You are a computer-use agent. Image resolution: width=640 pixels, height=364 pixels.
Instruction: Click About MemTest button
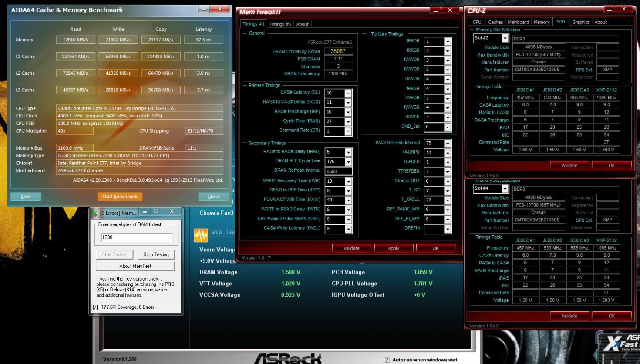click(135, 266)
